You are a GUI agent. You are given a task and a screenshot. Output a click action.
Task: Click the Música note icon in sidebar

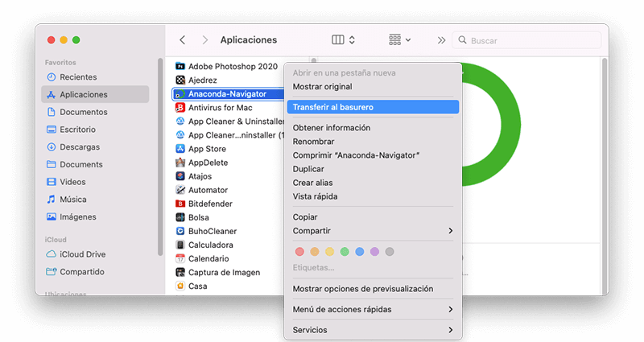click(52, 199)
